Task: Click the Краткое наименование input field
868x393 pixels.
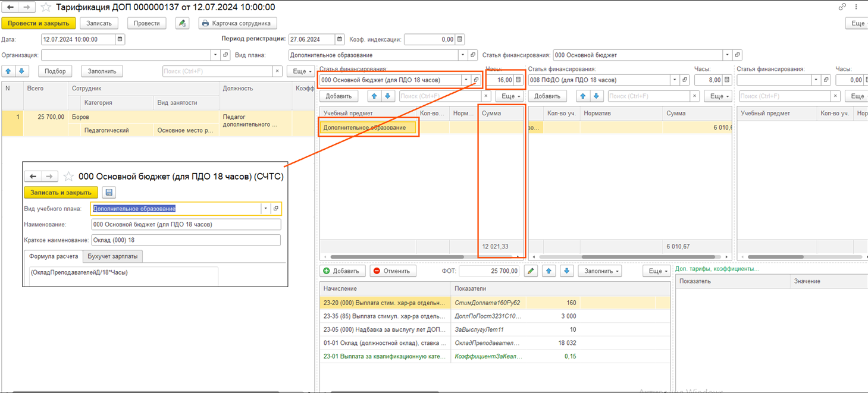Action: point(186,240)
